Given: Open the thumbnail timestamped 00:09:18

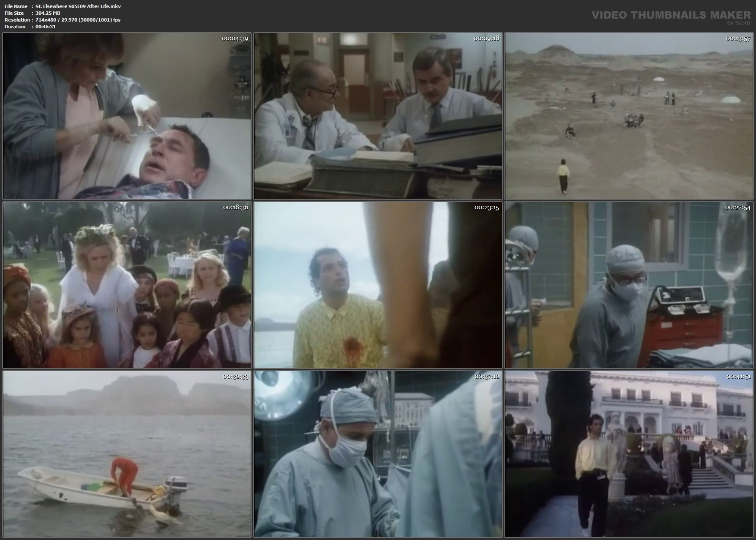Looking at the screenshot, I should (x=378, y=116).
